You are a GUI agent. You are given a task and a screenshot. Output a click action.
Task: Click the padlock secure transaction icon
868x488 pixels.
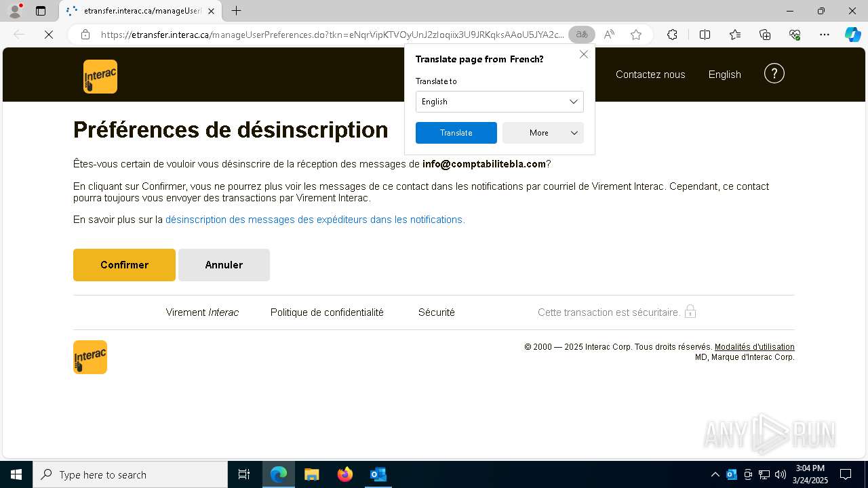pos(690,311)
